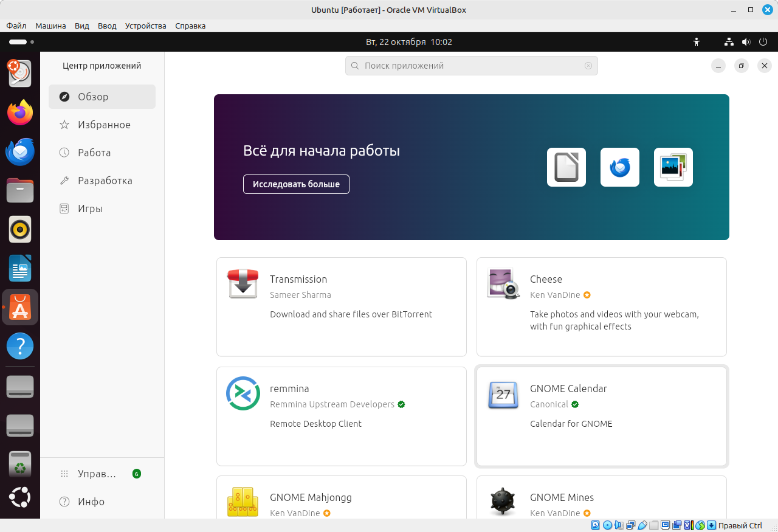Click the volume icon in top bar
The image size is (778, 532).
[746, 42]
